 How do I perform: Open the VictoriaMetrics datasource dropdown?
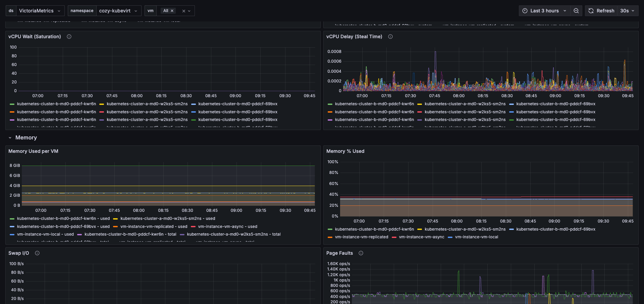coord(40,11)
